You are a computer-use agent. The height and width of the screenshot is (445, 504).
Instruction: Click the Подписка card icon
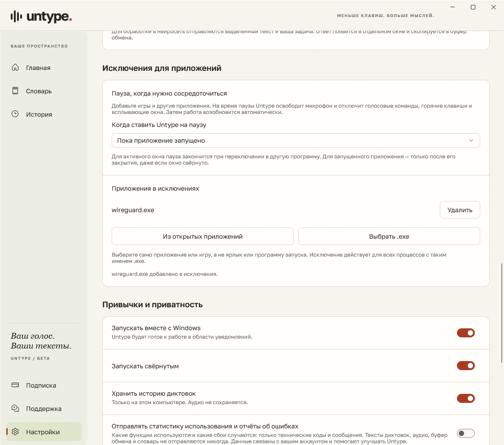point(15,385)
